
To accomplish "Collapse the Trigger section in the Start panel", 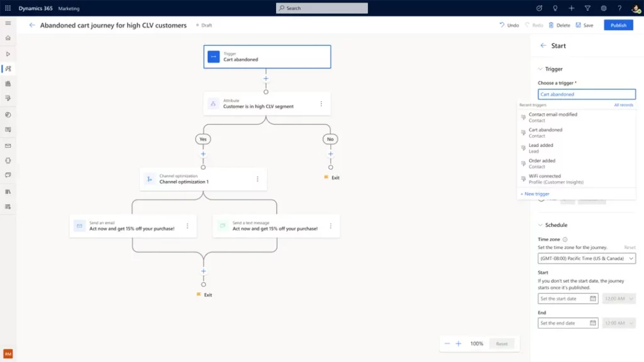I will (540, 69).
